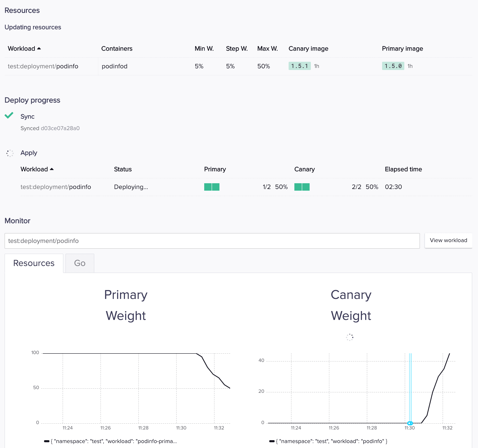Click the Canary green progress bar
The height and width of the screenshot is (448, 478).
point(302,187)
